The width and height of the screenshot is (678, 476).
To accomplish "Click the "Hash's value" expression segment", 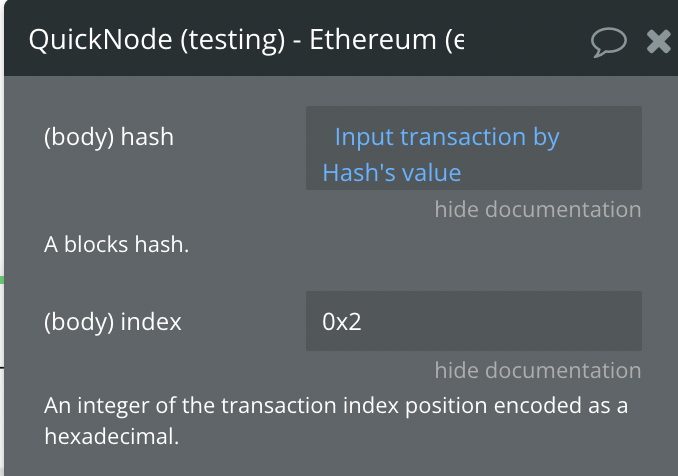I will click(392, 173).
